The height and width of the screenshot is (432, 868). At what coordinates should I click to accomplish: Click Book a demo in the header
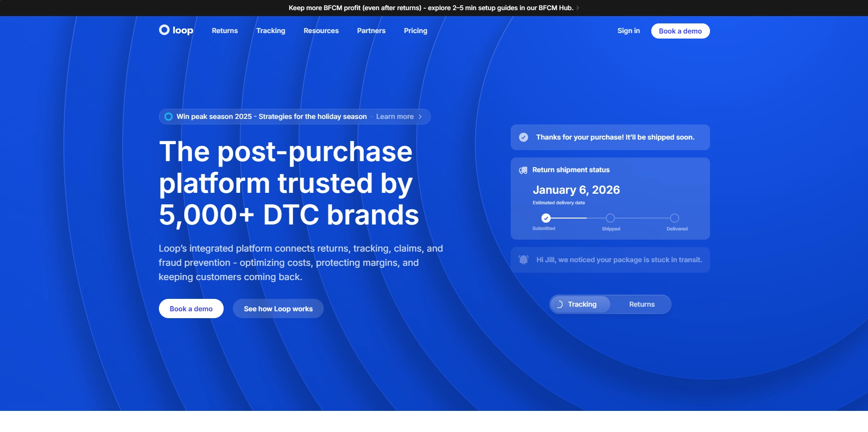point(680,31)
